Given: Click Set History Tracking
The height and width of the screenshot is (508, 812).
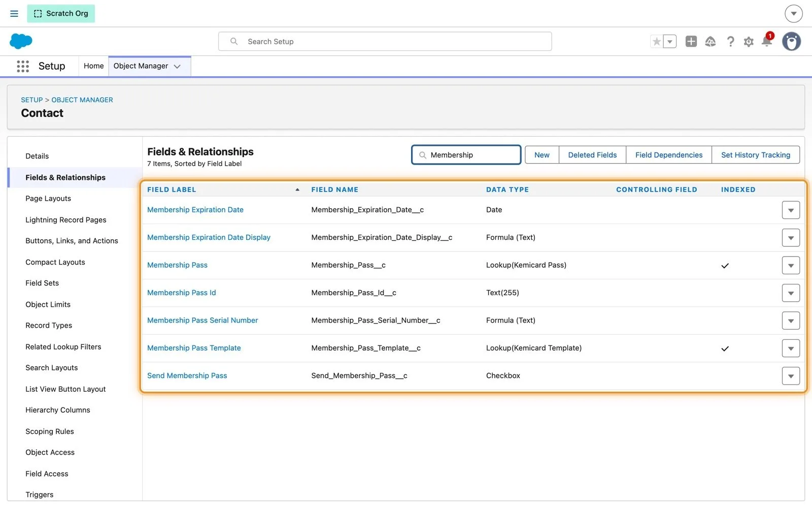Looking at the screenshot, I should 756,155.
